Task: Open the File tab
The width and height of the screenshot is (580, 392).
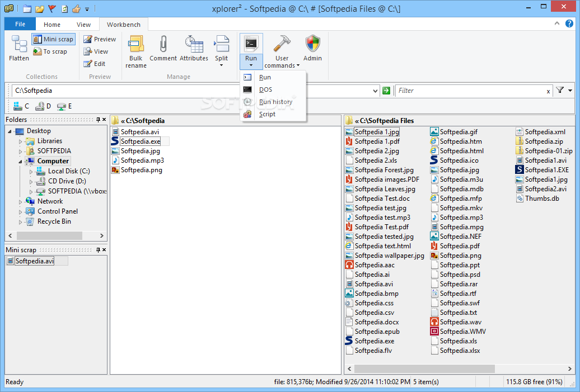Action: (20, 24)
